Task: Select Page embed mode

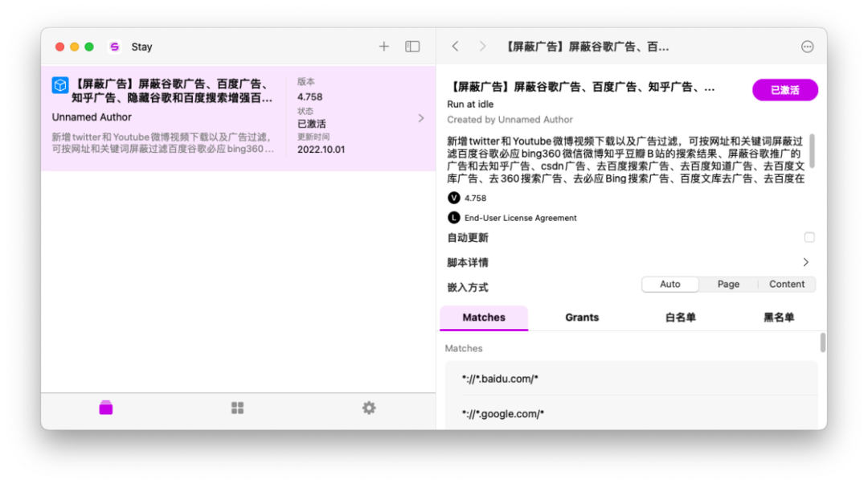Action: point(728,284)
